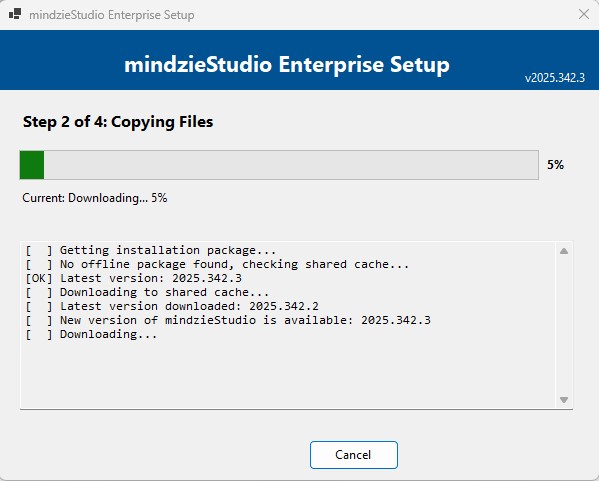The height and width of the screenshot is (481, 599).
Task: Click the blue banner title 'mindzieStudio Enterprise Setup'
Action: [287, 64]
